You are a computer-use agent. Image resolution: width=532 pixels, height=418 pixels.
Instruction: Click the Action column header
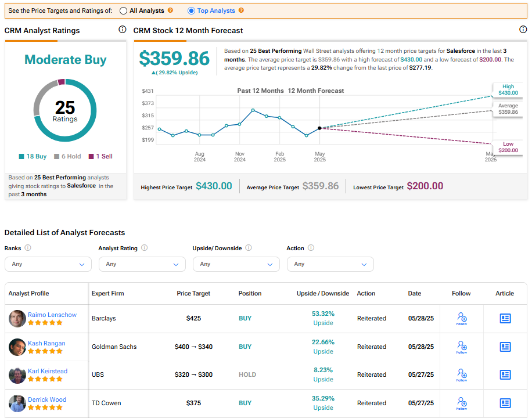click(x=366, y=294)
